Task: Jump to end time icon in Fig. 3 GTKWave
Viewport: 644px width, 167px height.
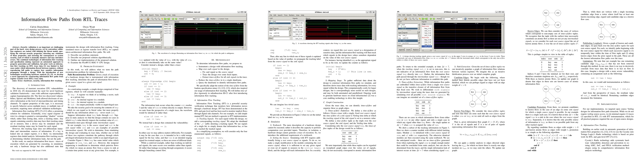Action: (426, 19)
